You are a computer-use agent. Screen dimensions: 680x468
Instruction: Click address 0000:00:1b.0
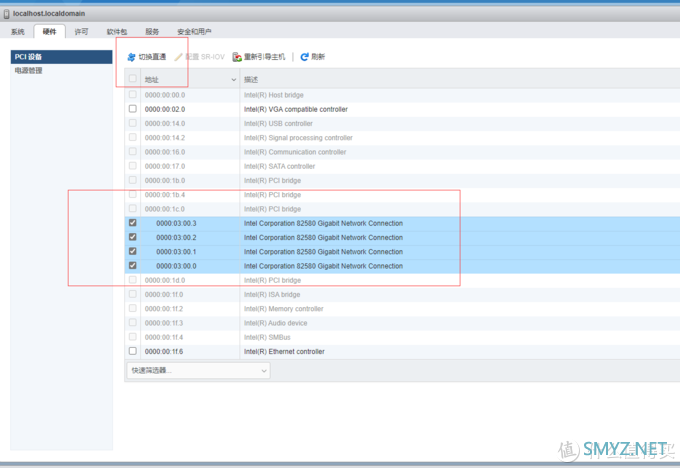165,180
